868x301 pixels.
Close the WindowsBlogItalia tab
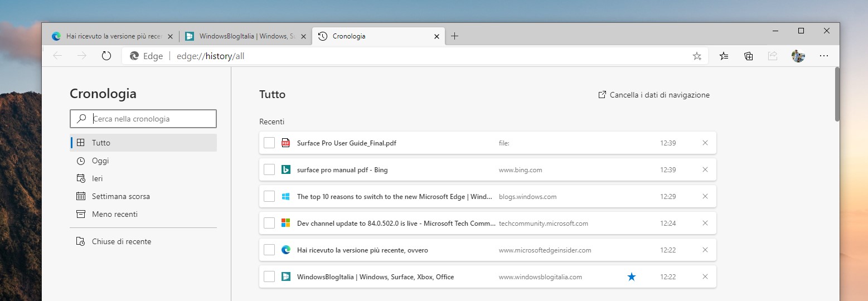click(x=303, y=36)
